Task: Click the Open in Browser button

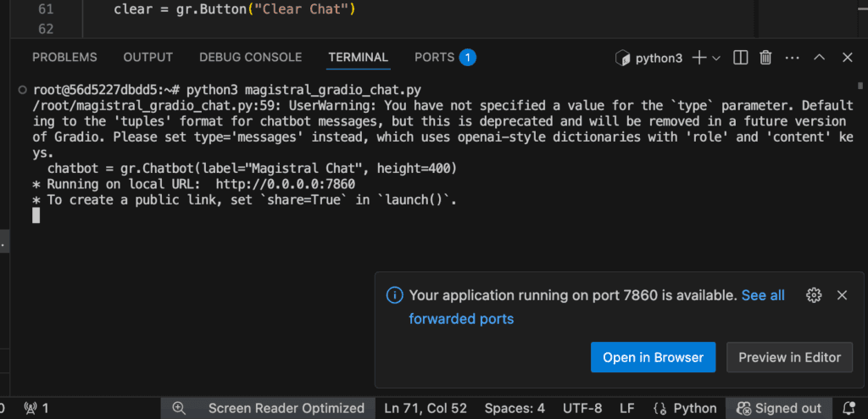Action: pos(654,357)
